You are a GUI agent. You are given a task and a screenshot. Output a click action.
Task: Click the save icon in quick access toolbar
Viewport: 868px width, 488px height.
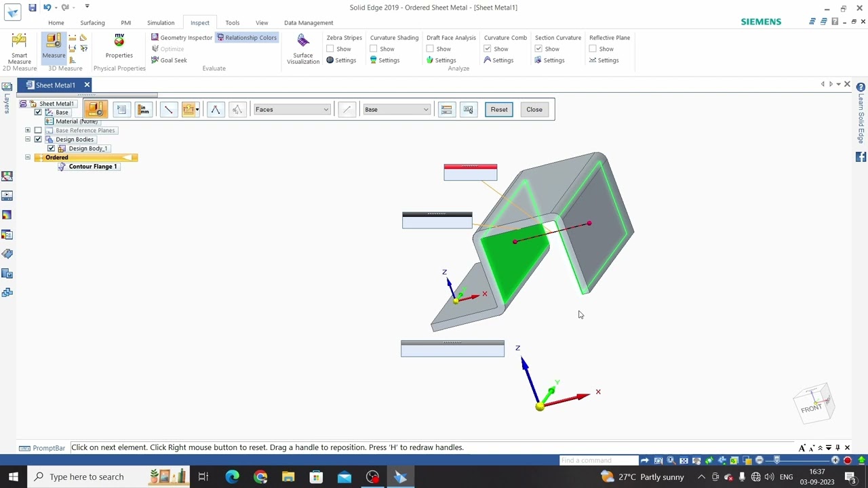pyautogui.click(x=32, y=7)
